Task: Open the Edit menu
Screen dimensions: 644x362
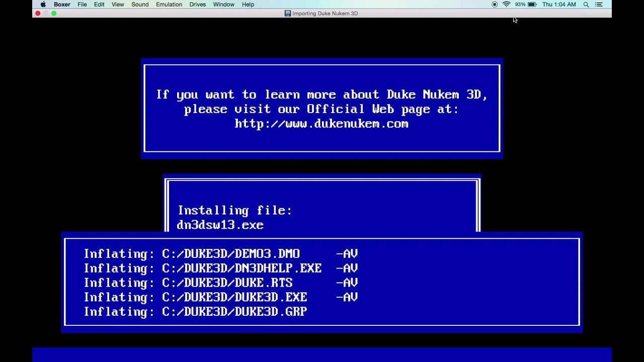Action: [99, 5]
